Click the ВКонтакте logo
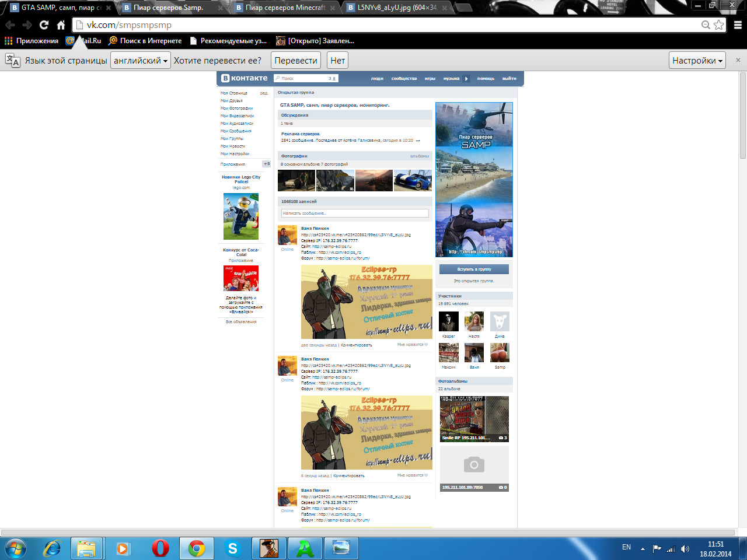Viewport: 747px width, 560px height. coord(245,78)
